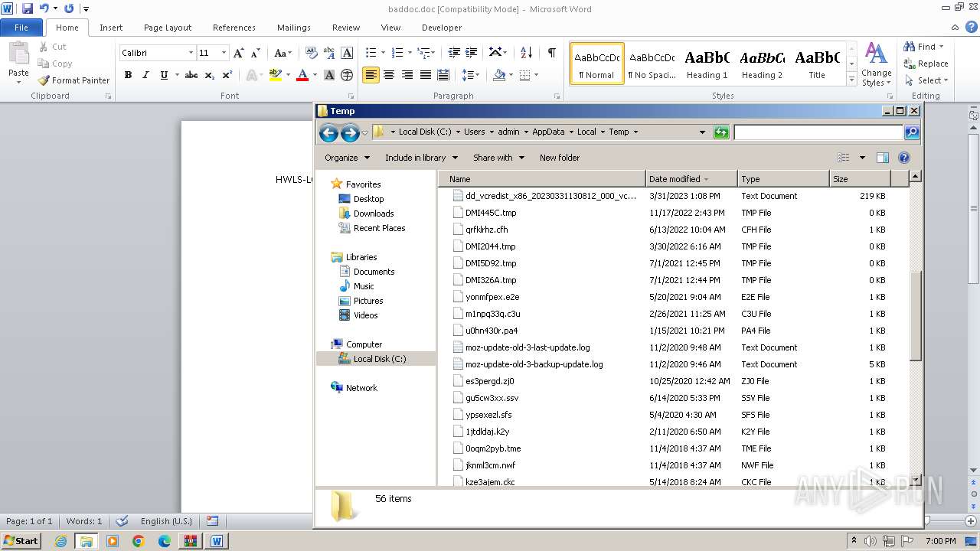Open the Calibri font name dropdown

tap(191, 53)
